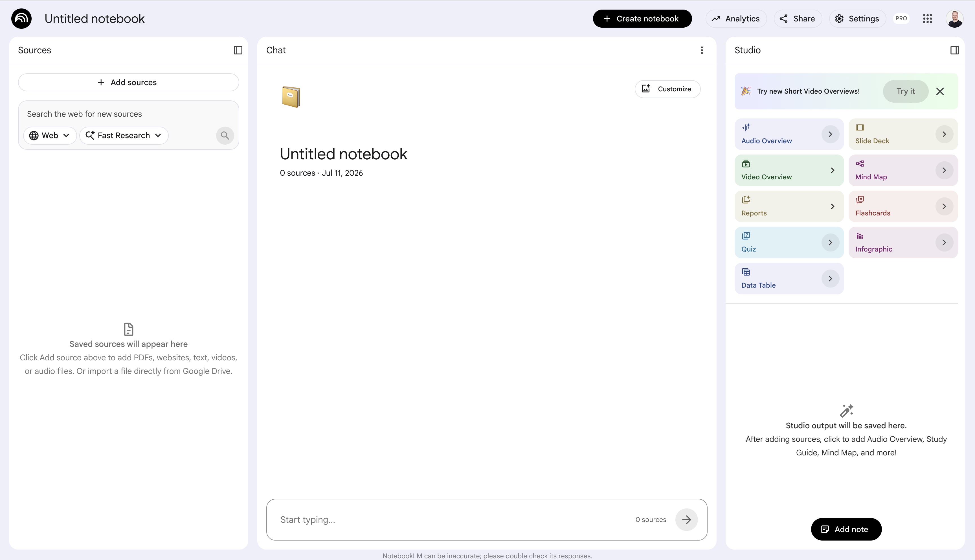Viewport: 975px width, 560px height.
Task: Generate Reports from Studio
Action: tap(789, 206)
